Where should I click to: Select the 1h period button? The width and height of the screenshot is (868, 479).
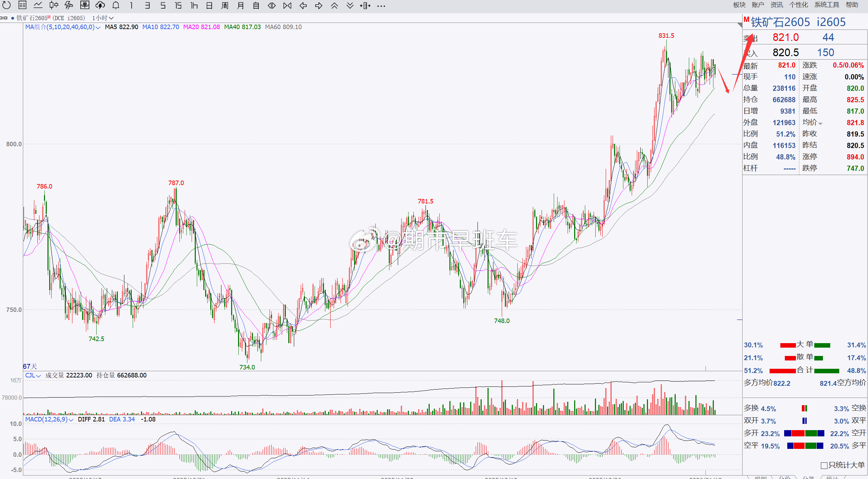(194, 6)
